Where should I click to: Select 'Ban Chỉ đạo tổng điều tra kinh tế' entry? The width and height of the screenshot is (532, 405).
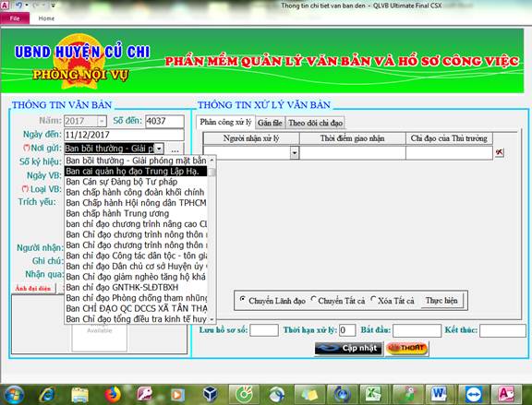[136, 319]
